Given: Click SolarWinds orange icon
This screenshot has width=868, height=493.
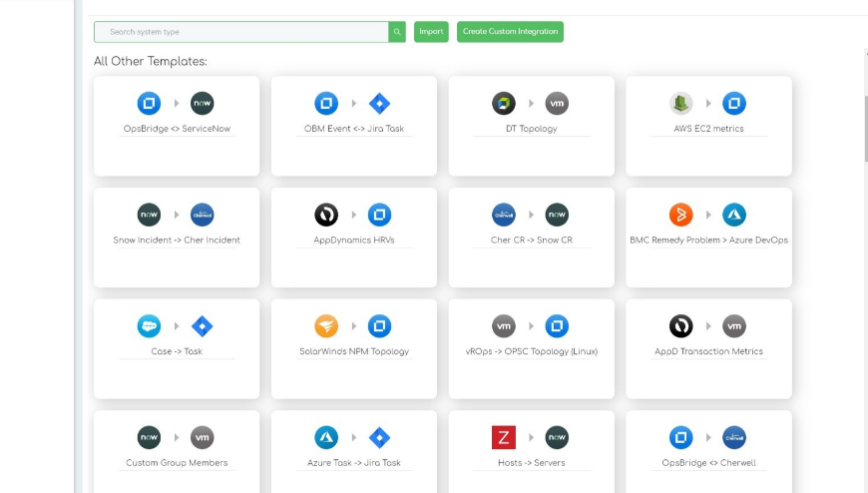Looking at the screenshot, I should coord(326,326).
